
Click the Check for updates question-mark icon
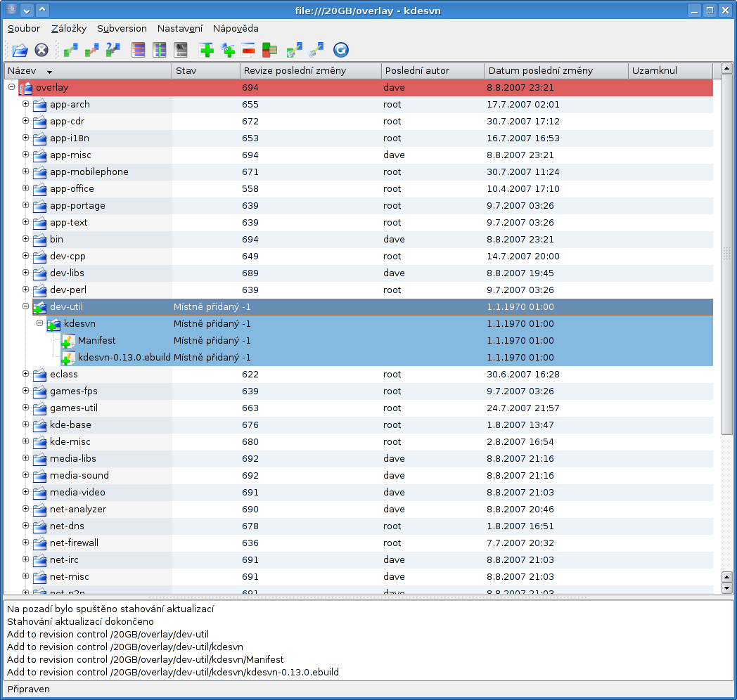click(x=113, y=50)
